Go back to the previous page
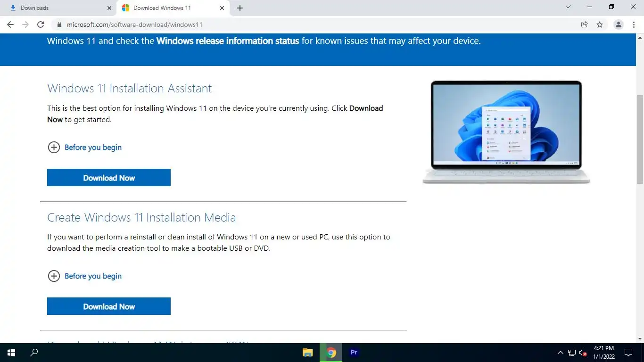The width and height of the screenshot is (644, 362). (x=10, y=25)
